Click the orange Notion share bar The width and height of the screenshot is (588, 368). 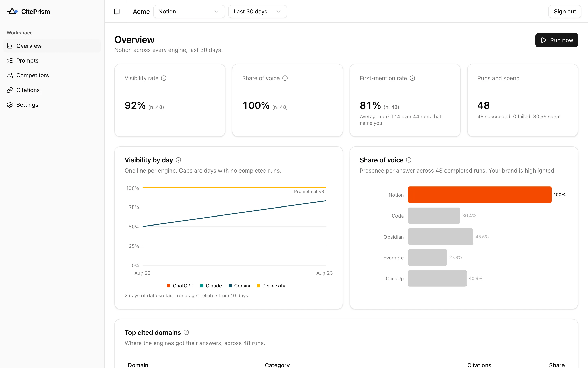[480, 195]
